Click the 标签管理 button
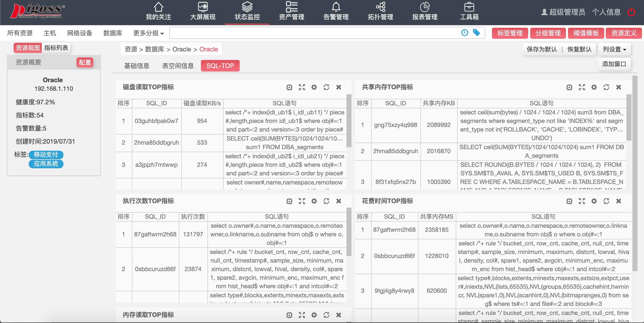The image size is (644, 323). [x=510, y=33]
